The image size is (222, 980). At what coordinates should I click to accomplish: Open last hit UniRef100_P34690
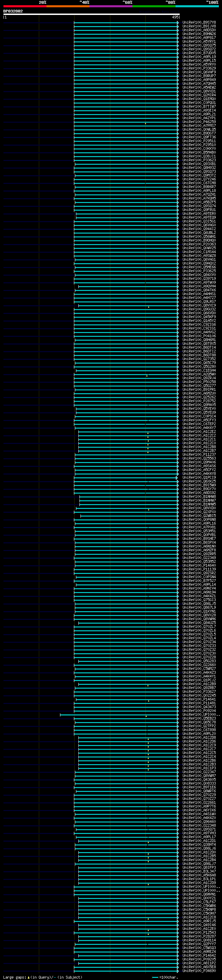(x=199, y=971)
